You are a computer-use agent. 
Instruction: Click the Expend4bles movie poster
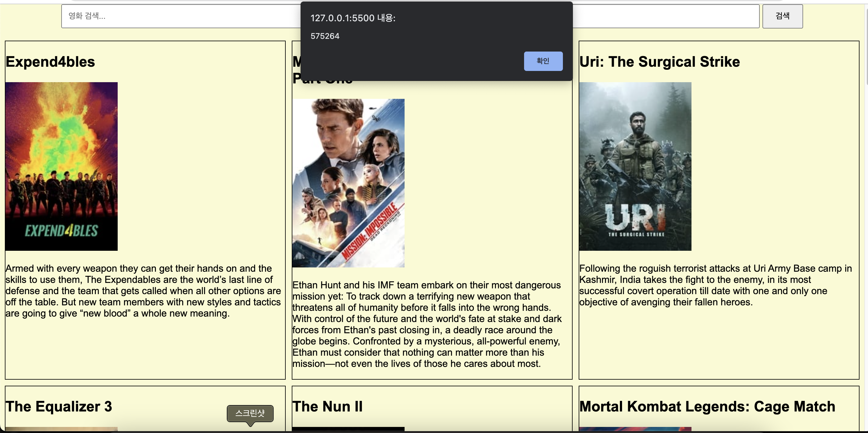coord(61,166)
